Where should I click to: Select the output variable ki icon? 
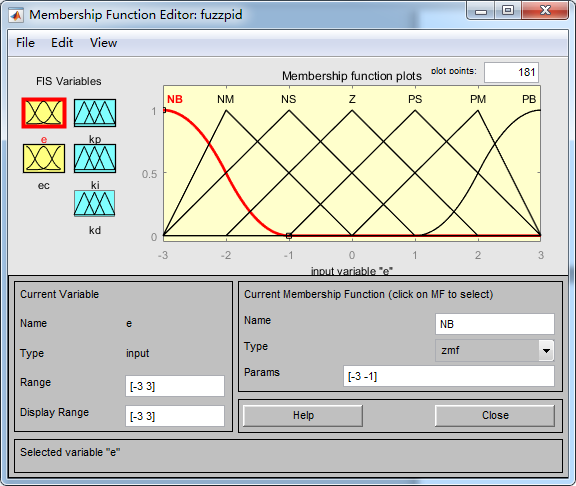[95, 158]
